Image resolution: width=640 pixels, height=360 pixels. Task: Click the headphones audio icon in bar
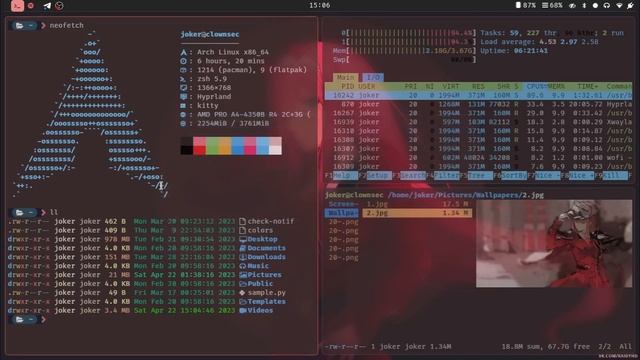[607, 5]
